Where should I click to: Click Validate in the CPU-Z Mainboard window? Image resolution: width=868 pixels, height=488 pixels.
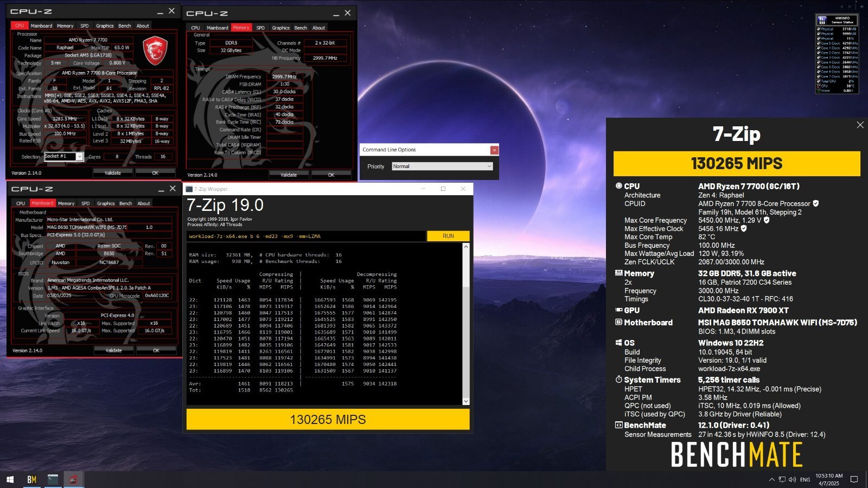click(113, 350)
